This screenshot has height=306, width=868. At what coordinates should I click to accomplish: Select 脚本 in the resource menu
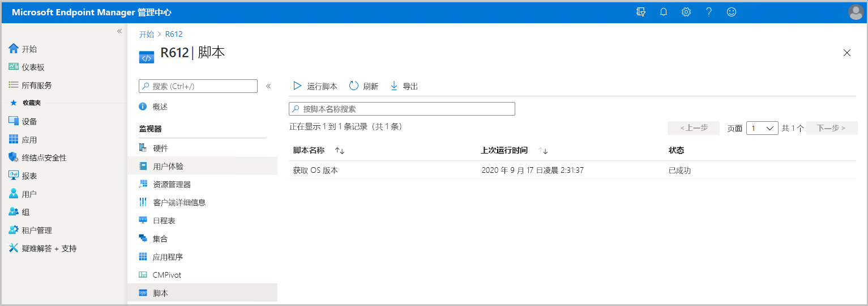[x=203, y=293]
